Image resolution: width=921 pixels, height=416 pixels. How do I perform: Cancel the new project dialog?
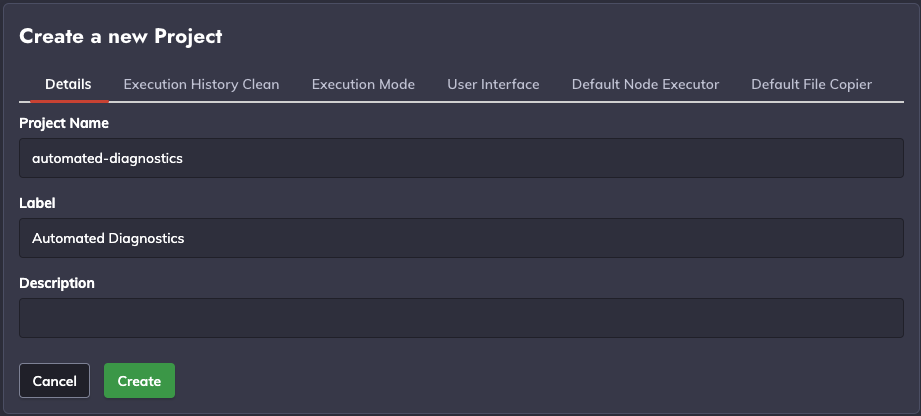pyautogui.click(x=55, y=381)
